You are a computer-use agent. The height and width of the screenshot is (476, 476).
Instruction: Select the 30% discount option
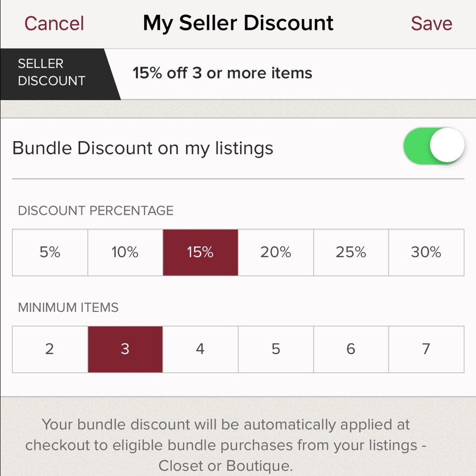[426, 252]
